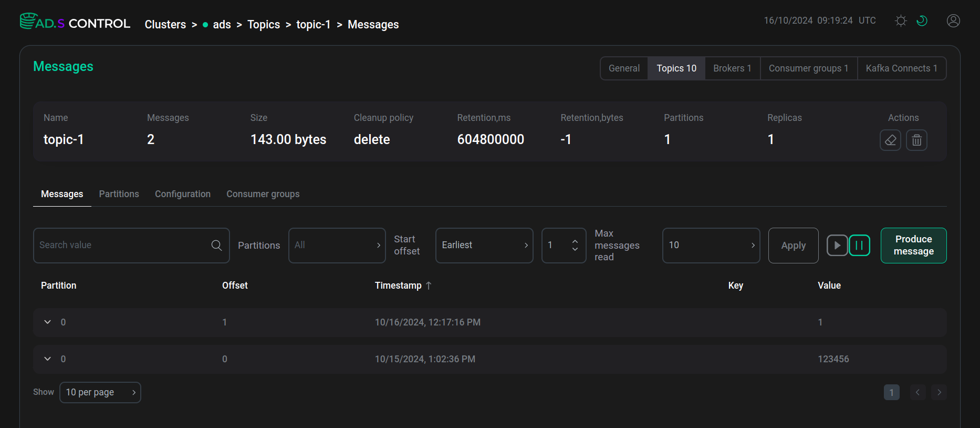
Task: Click the value 123456 cell
Action: pyautogui.click(x=833, y=359)
